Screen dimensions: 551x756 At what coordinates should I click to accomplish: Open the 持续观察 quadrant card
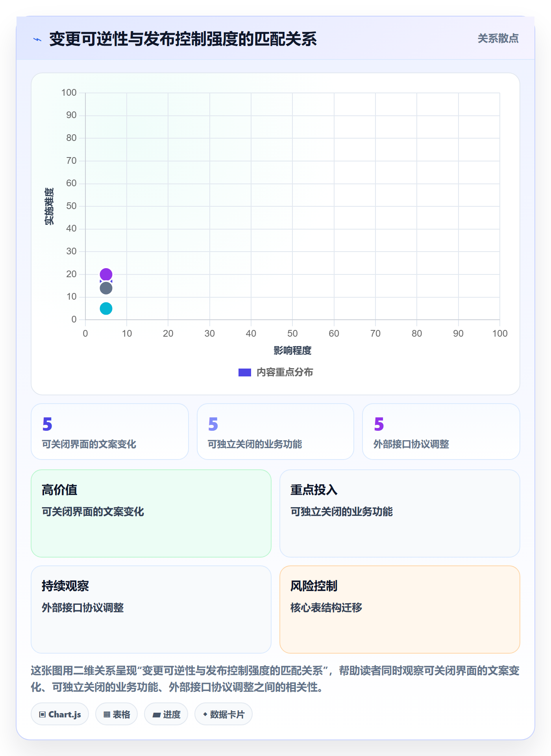point(151,610)
